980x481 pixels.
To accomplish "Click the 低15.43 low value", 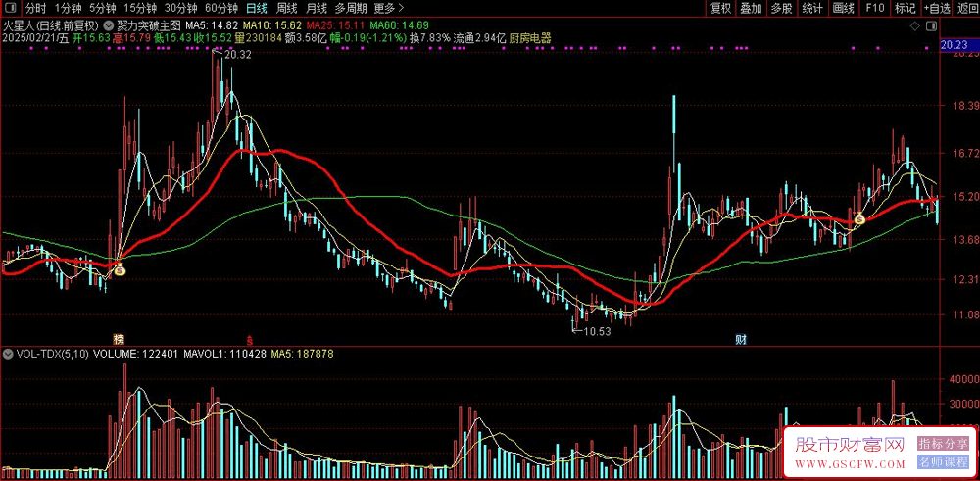I will pyautogui.click(x=172, y=37).
